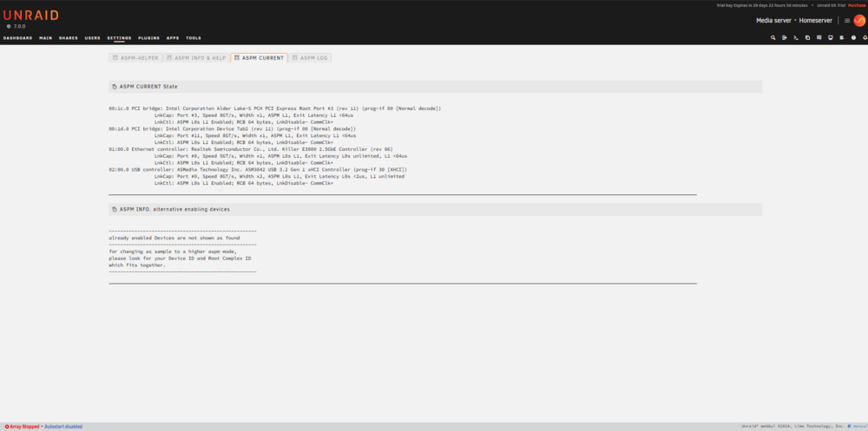Open the Plugins menu
Viewport: 868px width, 431px height.
point(149,38)
